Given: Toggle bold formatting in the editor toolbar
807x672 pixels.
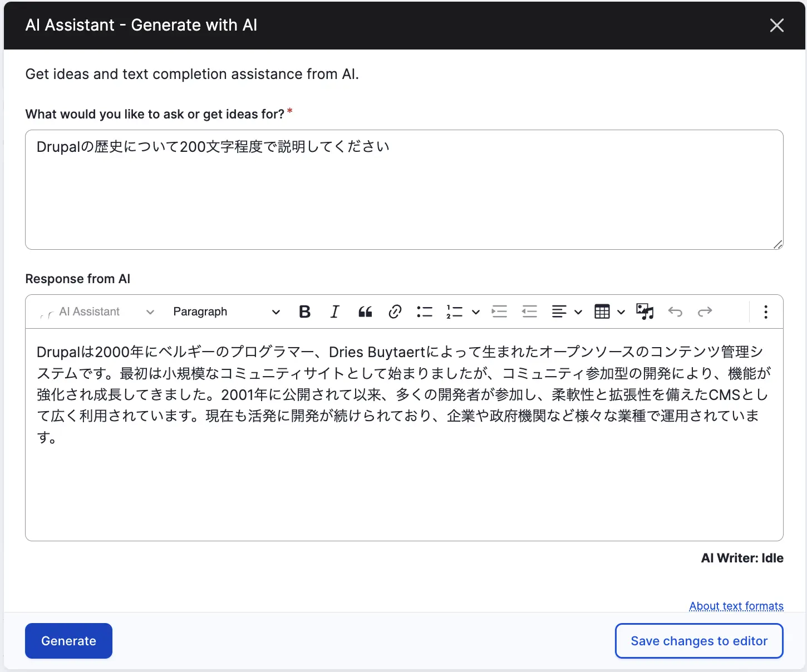Looking at the screenshot, I should pyautogui.click(x=304, y=312).
